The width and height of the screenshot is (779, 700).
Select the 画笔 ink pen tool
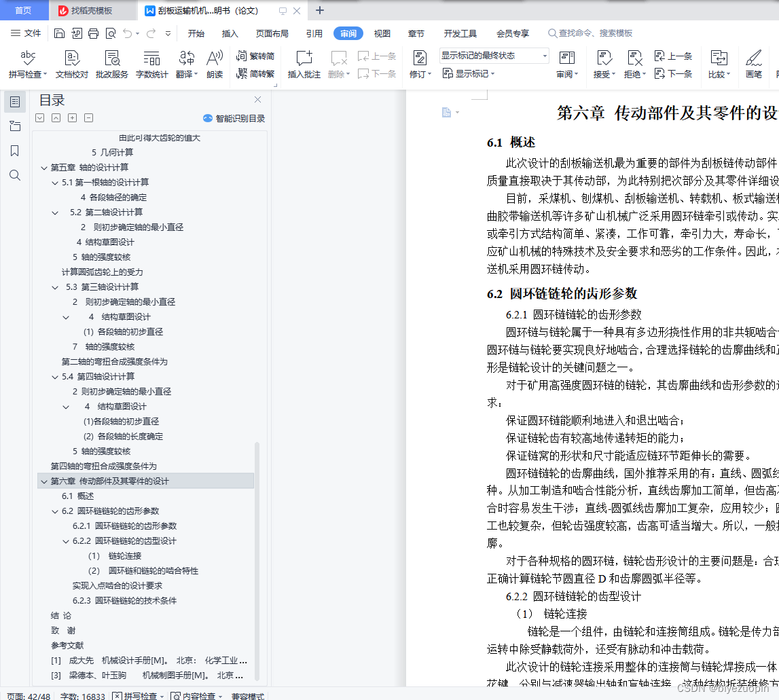[754, 63]
